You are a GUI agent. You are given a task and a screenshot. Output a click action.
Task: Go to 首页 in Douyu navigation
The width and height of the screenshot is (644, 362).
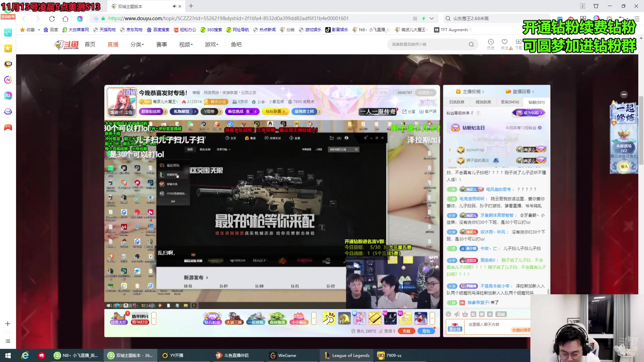[x=90, y=44]
